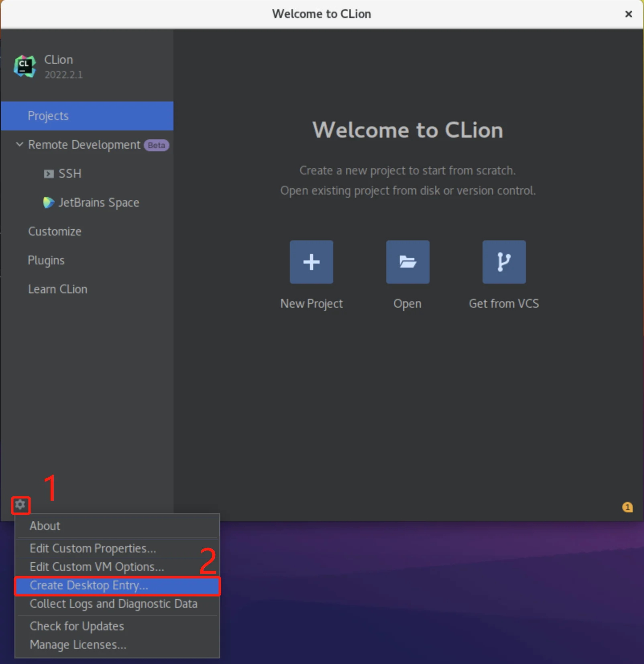Image resolution: width=644 pixels, height=664 pixels.
Task: Click the New Project plus icon
Action: point(311,262)
